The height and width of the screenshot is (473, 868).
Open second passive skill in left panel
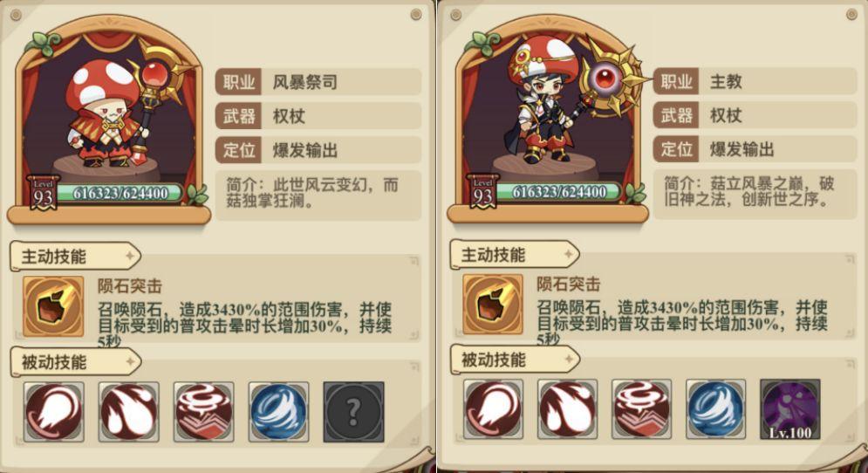(x=128, y=412)
